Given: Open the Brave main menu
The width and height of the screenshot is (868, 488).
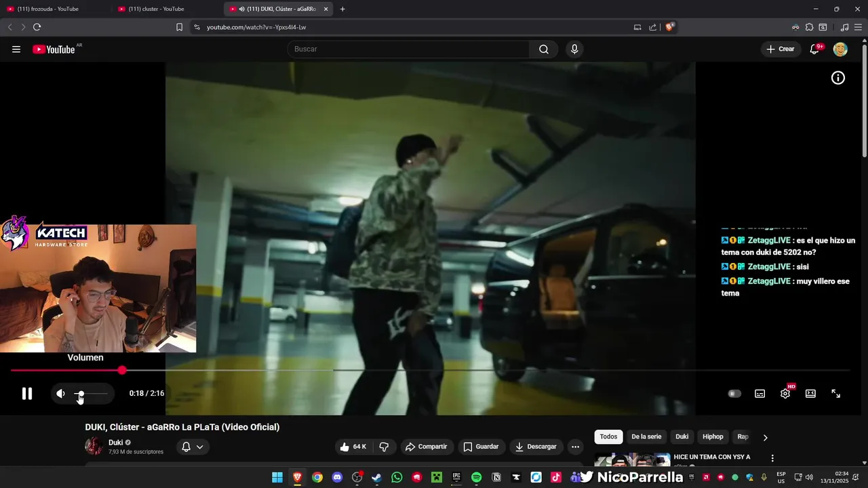Looking at the screenshot, I should pos(858,27).
